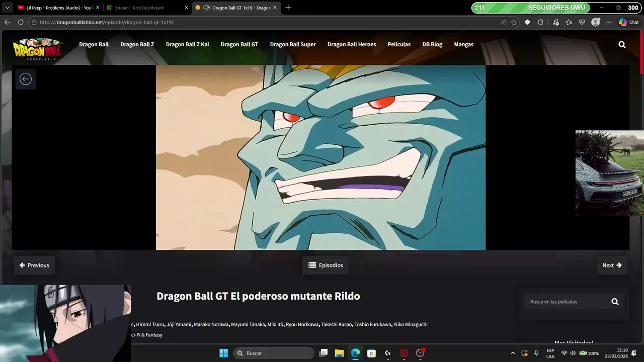Open Browser essentials heart icon

(x=582, y=22)
